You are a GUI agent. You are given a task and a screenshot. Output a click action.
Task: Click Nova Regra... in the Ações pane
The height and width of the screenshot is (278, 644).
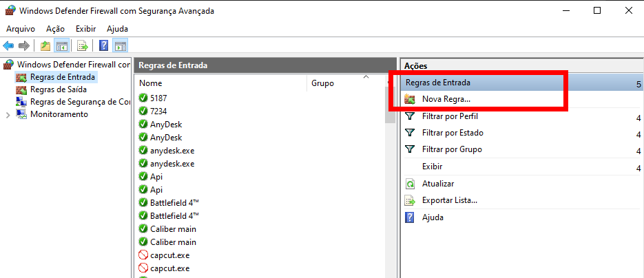[x=446, y=99]
